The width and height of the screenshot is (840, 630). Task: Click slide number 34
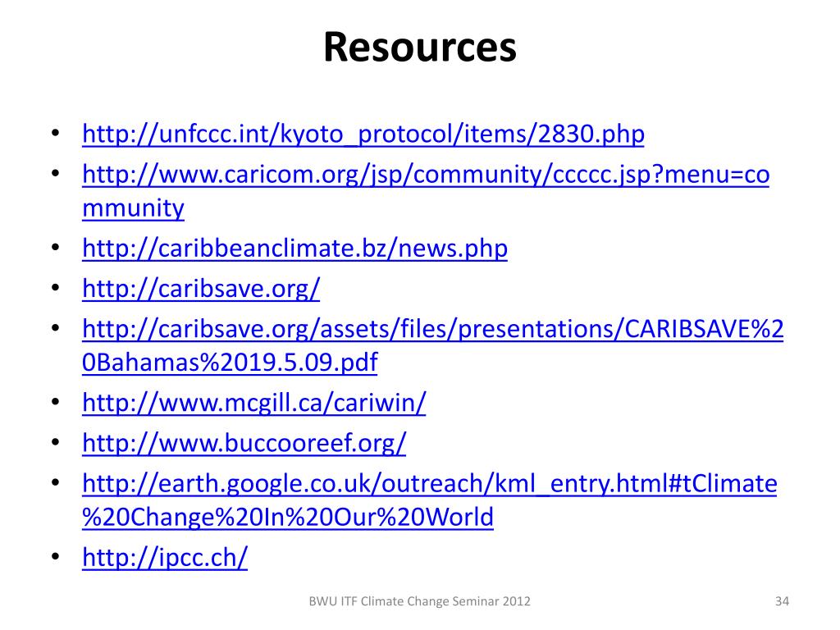(x=782, y=601)
